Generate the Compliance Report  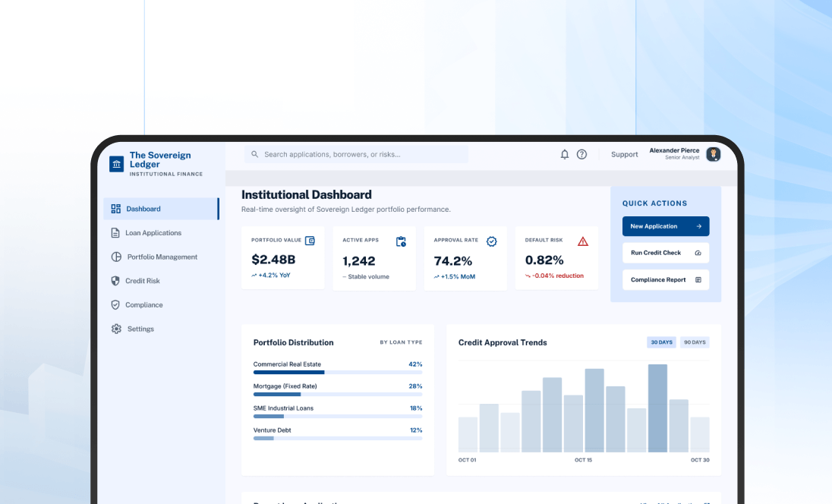[x=665, y=279]
